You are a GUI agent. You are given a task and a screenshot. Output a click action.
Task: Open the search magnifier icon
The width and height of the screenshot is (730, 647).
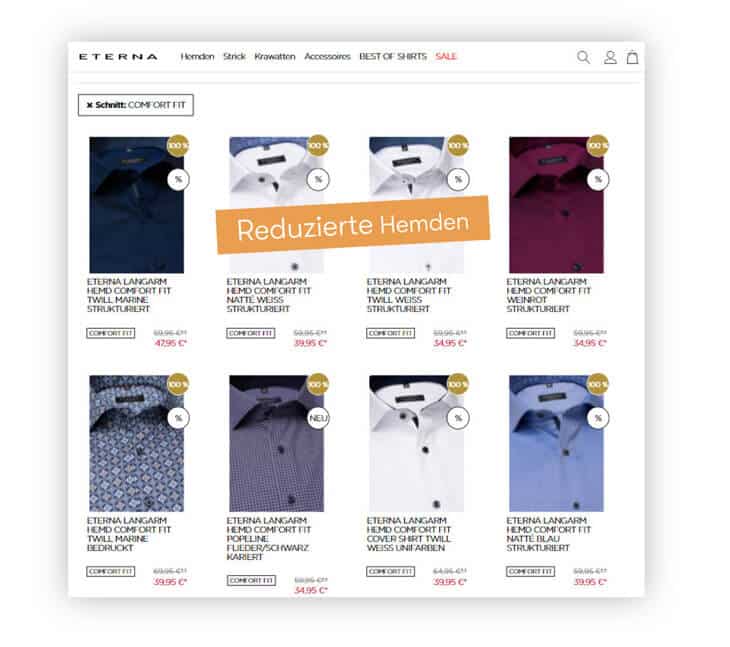pos(583,57)
